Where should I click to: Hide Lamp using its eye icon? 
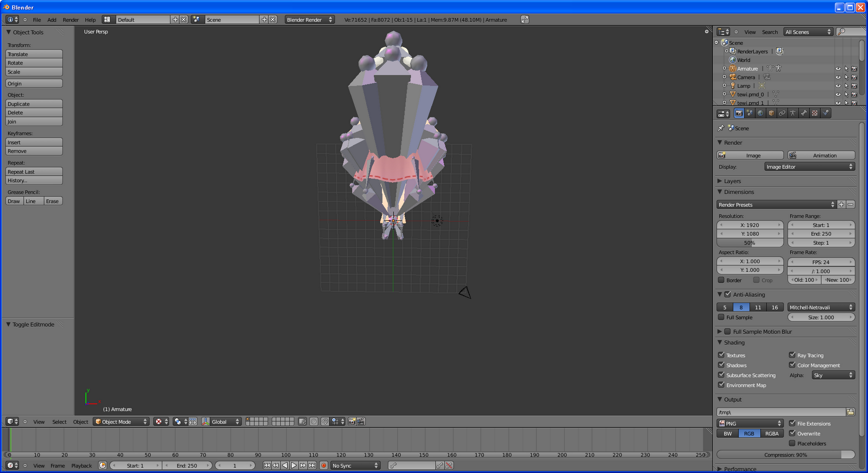tap(838, 86)
